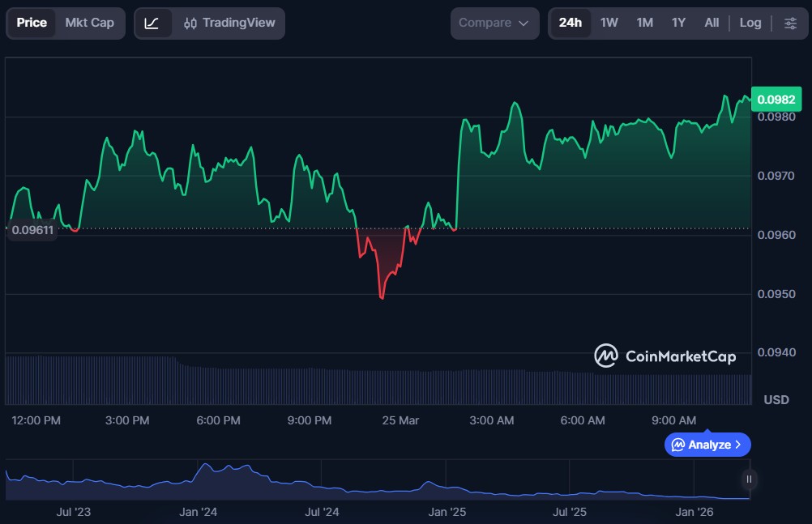
Task: Grab the range selector handle
Action: [x=748, y=480]
